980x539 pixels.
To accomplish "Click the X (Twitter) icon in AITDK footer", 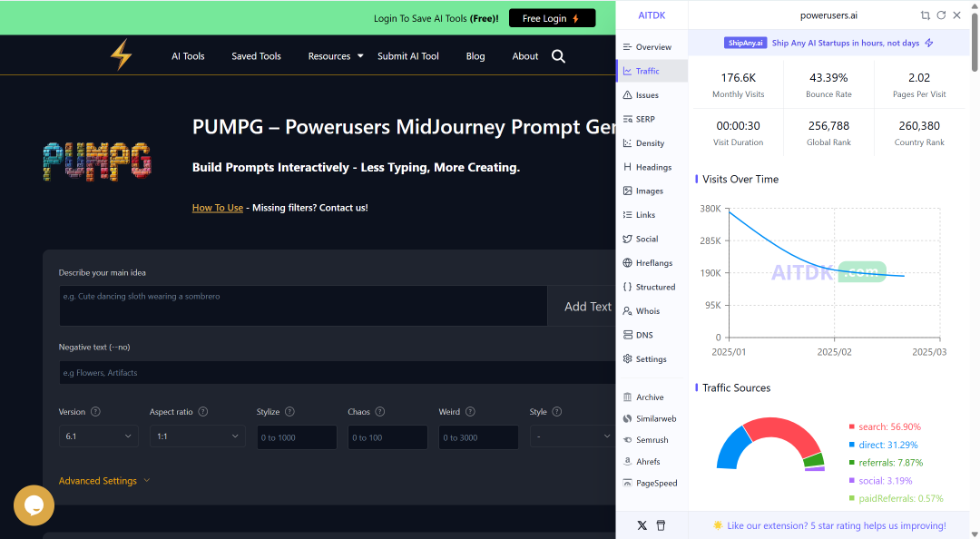I will click(x=642, y=525).
